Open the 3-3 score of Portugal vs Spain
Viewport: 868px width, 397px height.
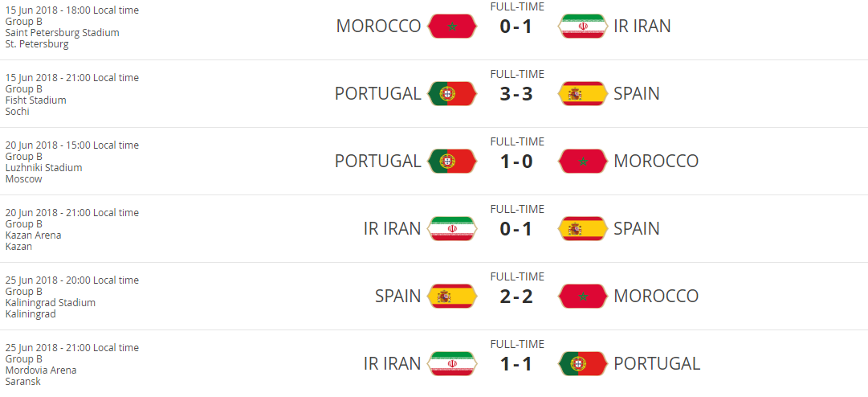click(516, 93)
